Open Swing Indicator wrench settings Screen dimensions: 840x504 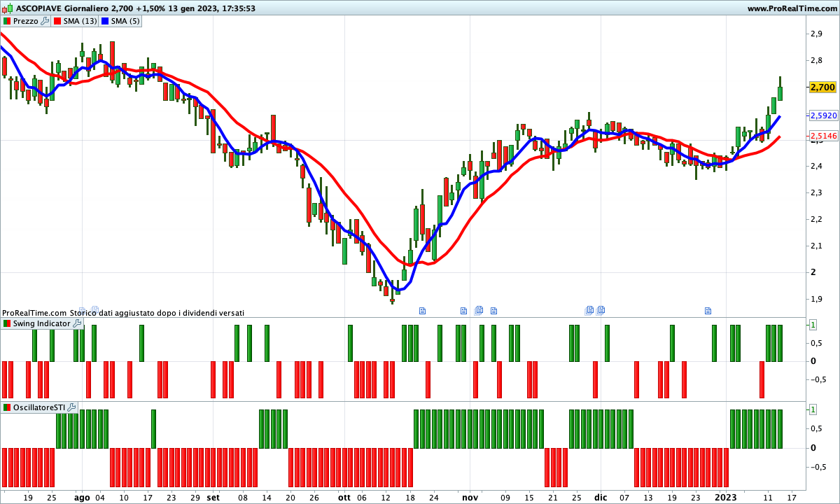77,324
